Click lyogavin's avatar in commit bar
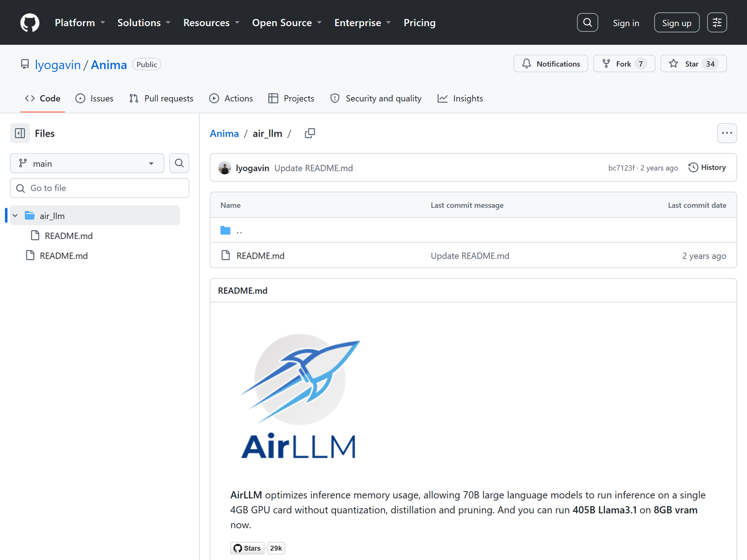Screen dimensions: 747x560 coord(225,168)
